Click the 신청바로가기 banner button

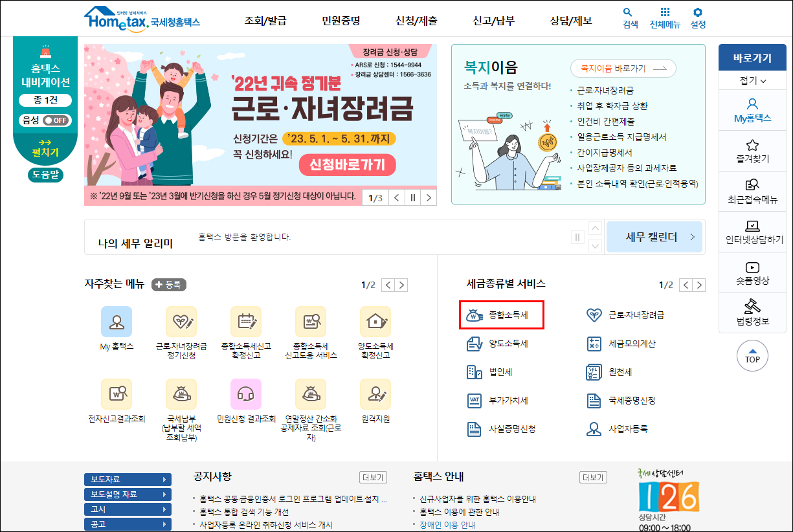[x=347, y=164]
